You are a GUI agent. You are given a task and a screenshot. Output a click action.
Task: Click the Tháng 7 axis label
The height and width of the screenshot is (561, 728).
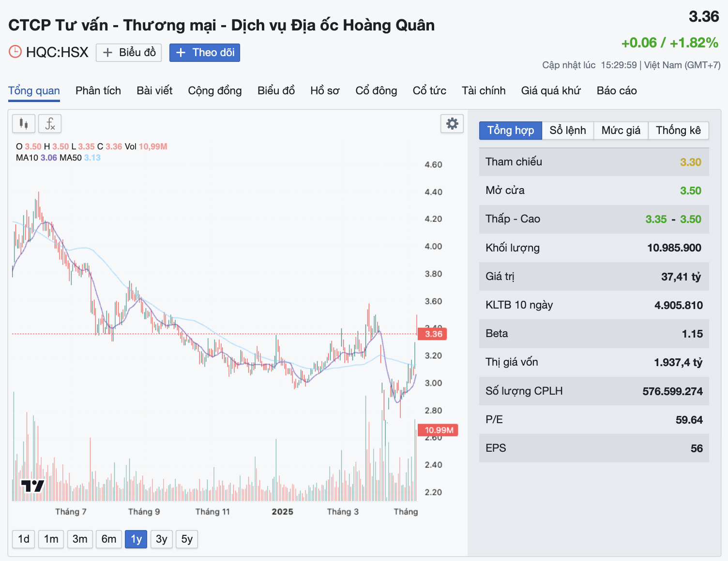[x=71, y=512]
